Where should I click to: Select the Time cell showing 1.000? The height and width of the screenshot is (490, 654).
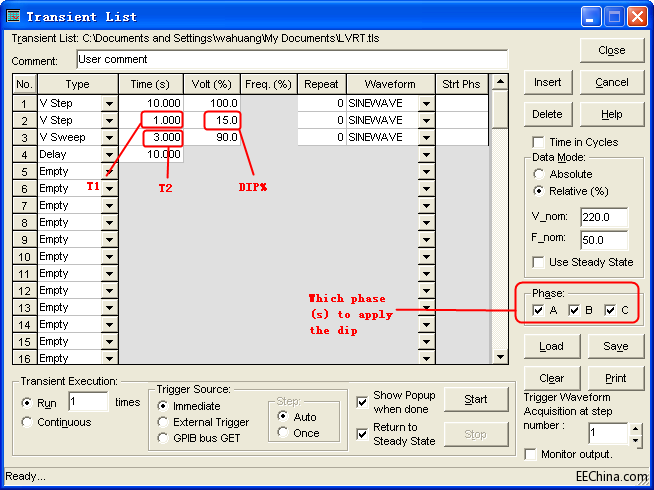pos(151,121)
